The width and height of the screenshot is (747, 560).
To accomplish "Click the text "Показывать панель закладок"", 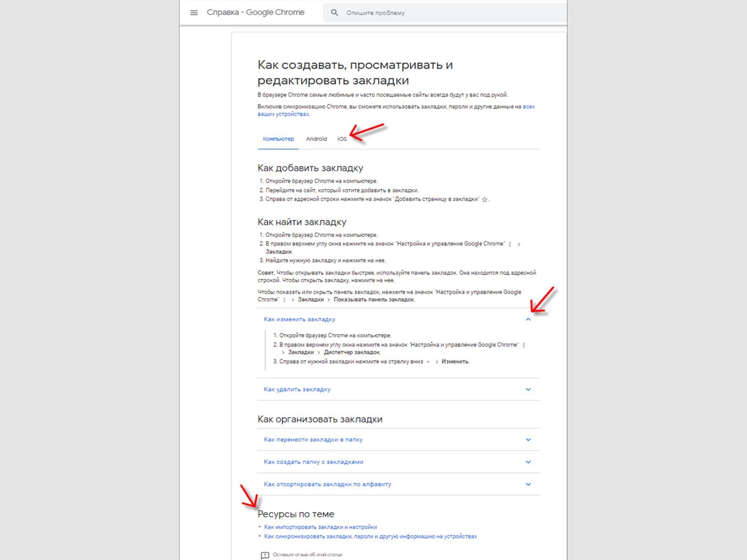I will click(x=374, y=300).
